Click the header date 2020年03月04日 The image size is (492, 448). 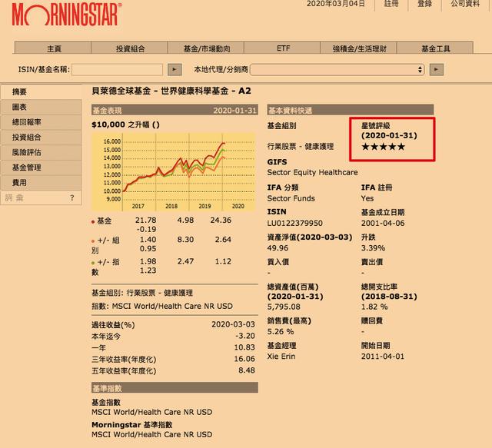coord(335,4)
